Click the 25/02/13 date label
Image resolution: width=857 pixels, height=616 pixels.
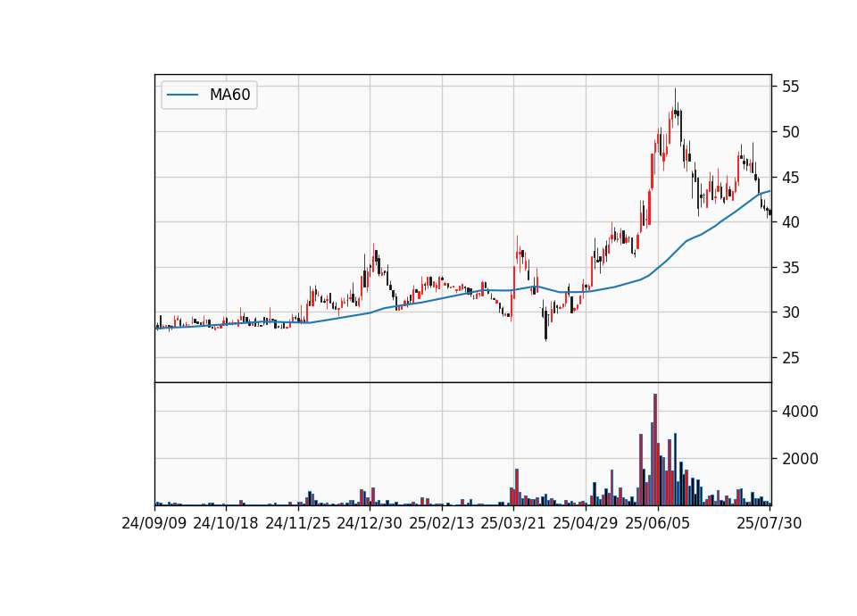442,523
